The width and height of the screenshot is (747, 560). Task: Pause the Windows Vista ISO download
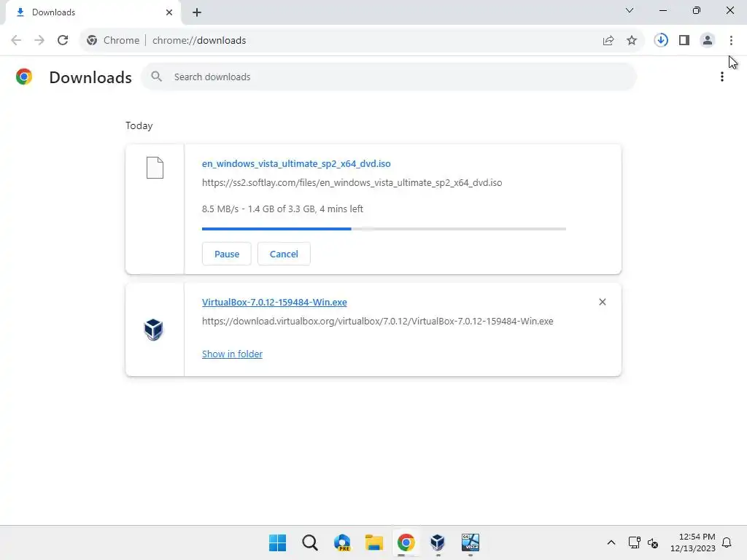[x=227, y=254]
